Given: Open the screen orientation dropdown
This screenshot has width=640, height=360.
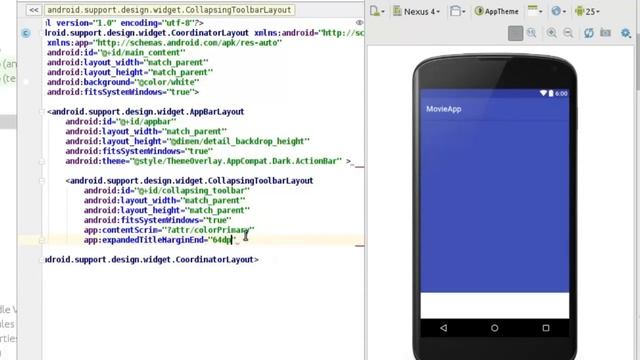Looking at the screenshot, I should 458,11.
